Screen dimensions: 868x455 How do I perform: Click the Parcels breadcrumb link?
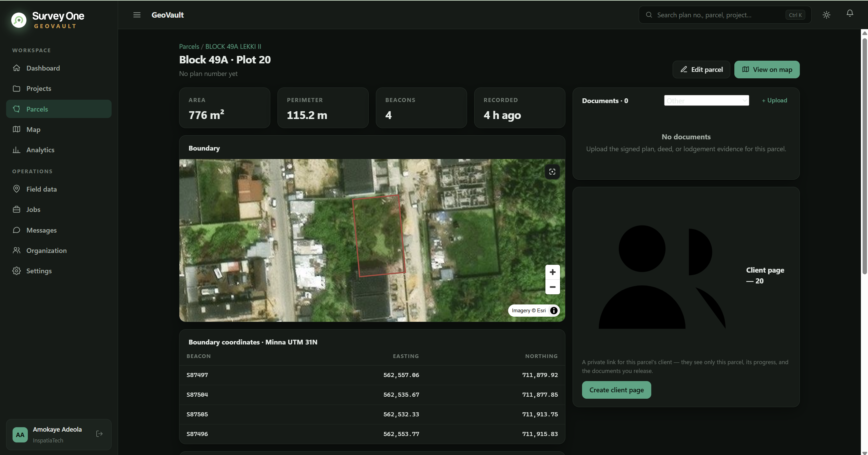pos(189,46)
